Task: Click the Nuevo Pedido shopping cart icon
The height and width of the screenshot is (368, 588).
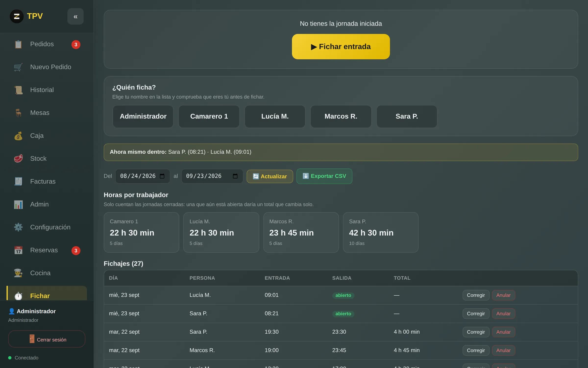Action: pyautogui.click(x=18, y=67)
